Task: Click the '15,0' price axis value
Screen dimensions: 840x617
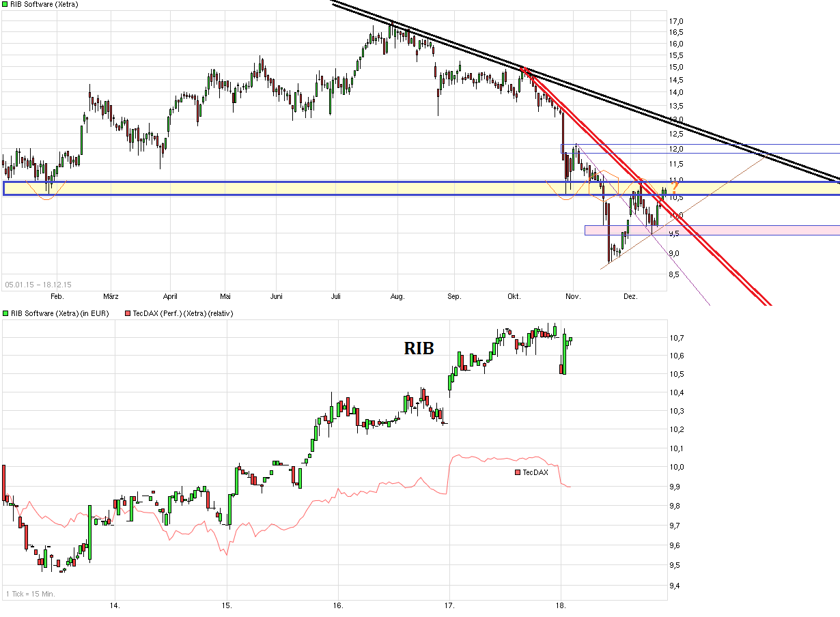Action: coord(676,67)
